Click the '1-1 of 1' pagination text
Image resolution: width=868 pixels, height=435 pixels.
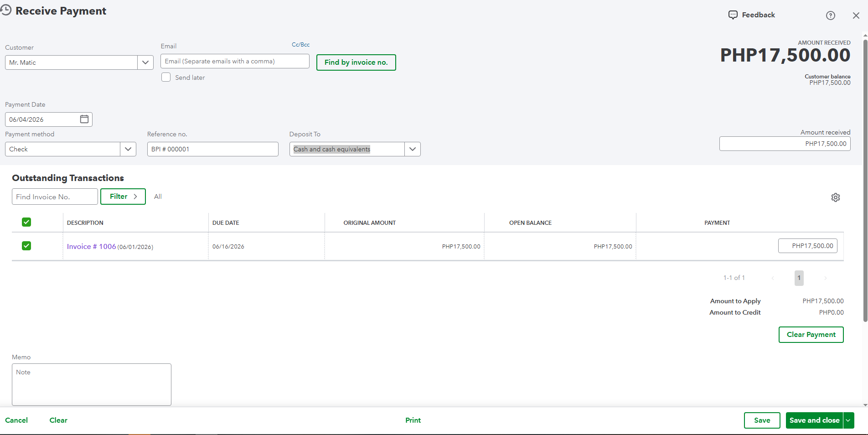tap(734, 278)
